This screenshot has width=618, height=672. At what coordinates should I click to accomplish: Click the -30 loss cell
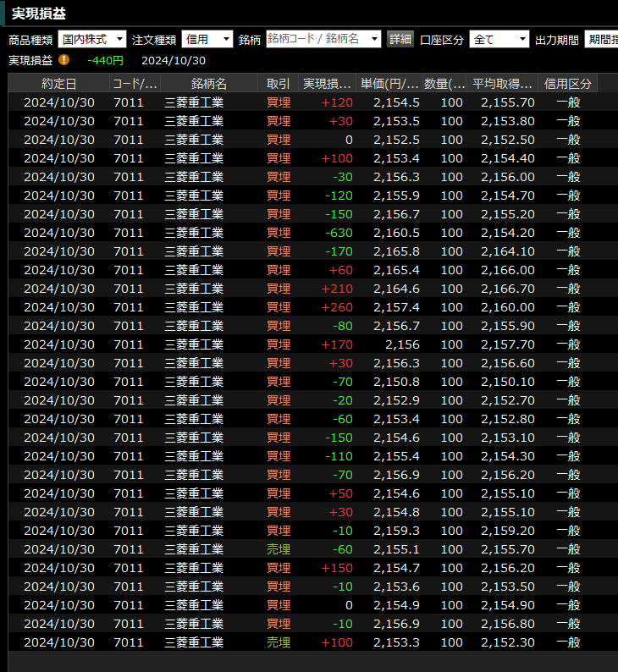point(343,177)
